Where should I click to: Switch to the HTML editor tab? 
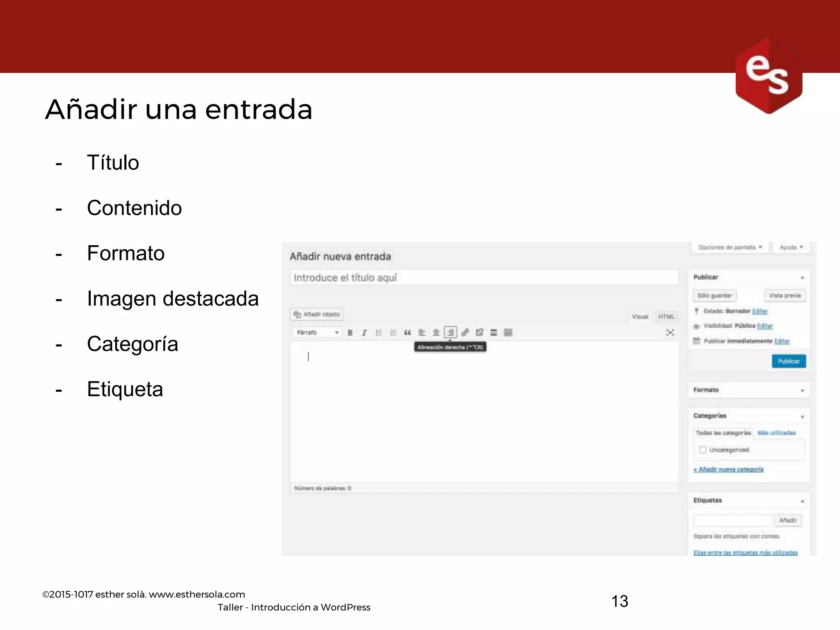(666, 317)
